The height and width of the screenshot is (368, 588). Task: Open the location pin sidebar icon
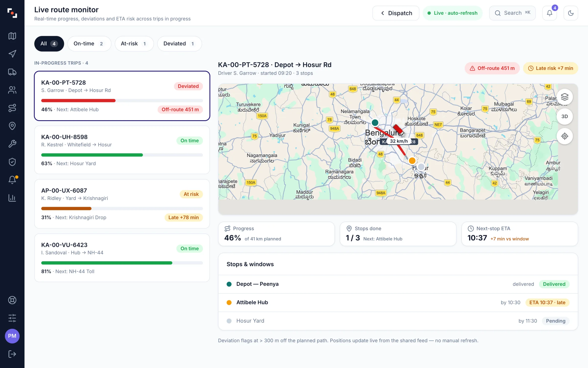coord(12,126)
